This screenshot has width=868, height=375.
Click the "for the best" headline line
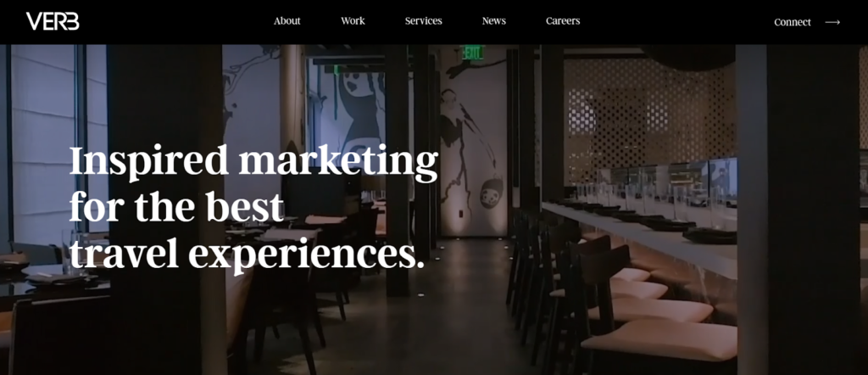click(x=176, y=207)
